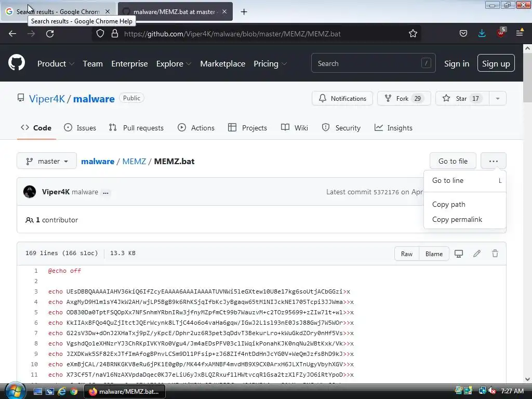532x399 pixels.
Task: Reload the page with the refresh icon
Action: point(50,34)
